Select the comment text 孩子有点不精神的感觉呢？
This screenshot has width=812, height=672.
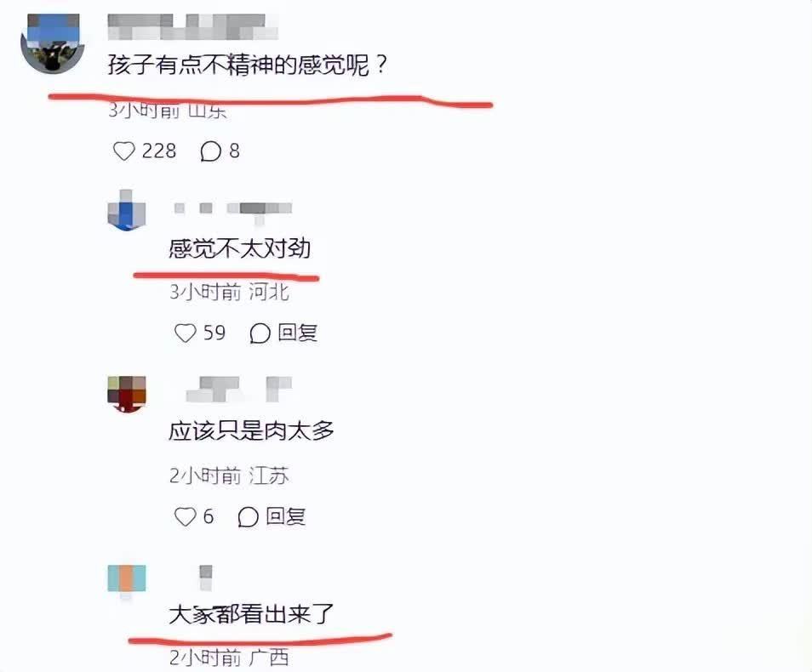point(248,65)
